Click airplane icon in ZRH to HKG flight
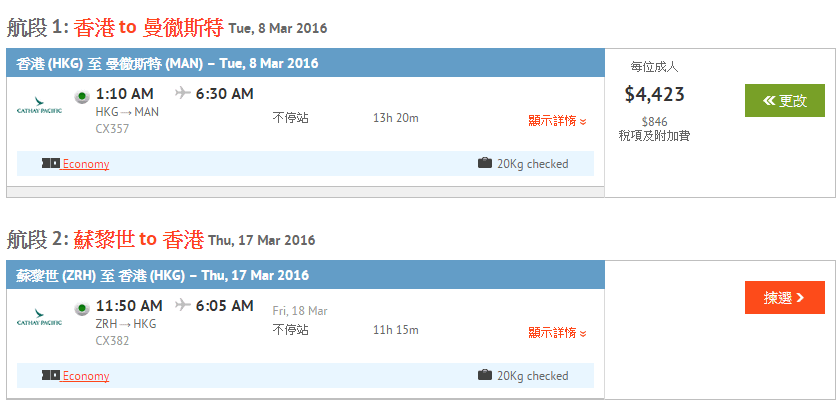The height and width of the screenshot is (411, 840). (x=182, y=304)
